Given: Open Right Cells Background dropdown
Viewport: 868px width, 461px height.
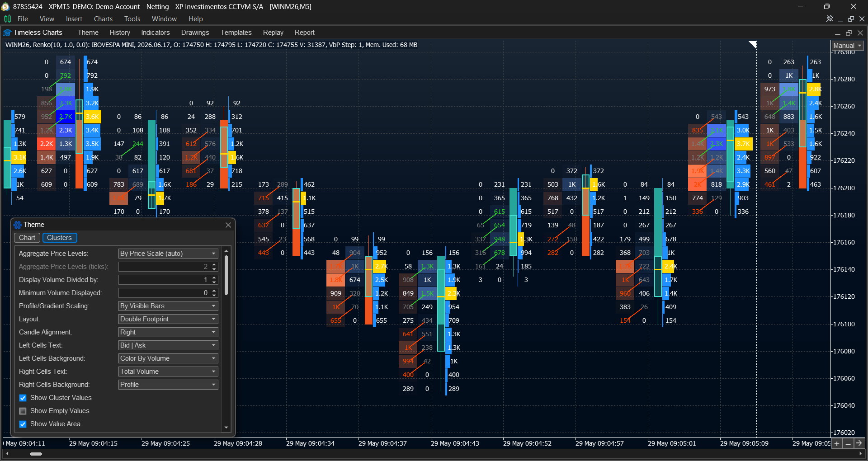Looking at the screenshot, I should point(168,385).
